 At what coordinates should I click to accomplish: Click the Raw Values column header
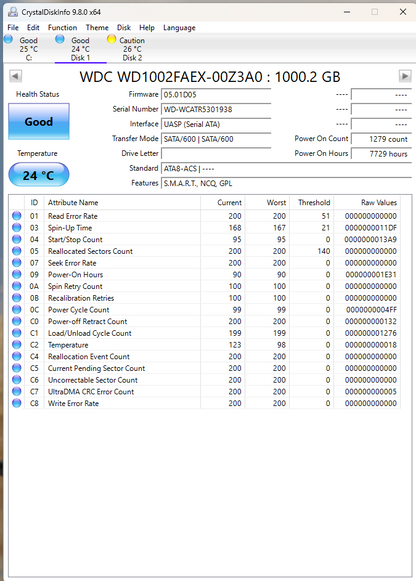pos(367,203)
